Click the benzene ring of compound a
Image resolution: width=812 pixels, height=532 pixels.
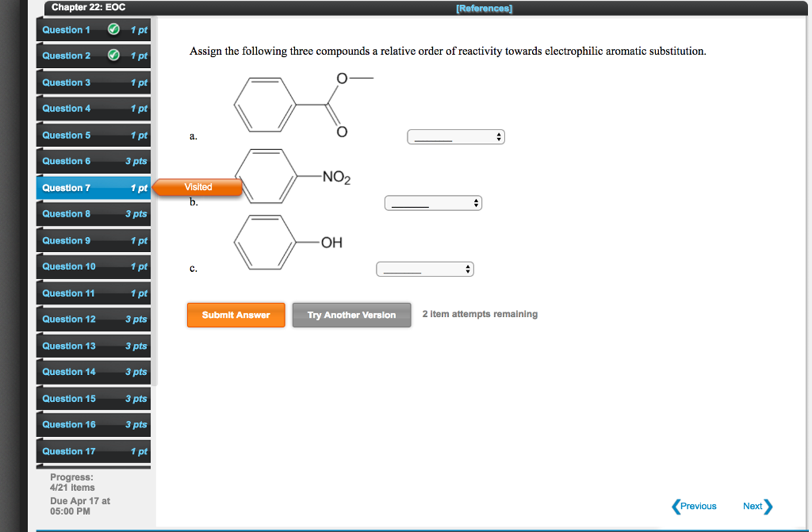(265, 104)
